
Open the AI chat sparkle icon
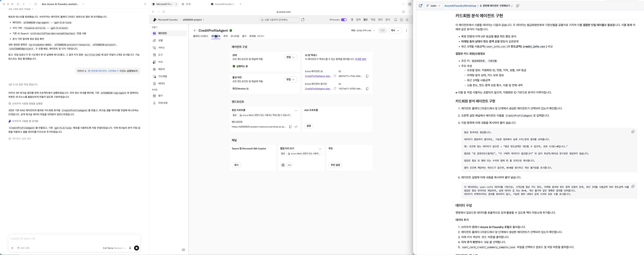pos(303,20)
